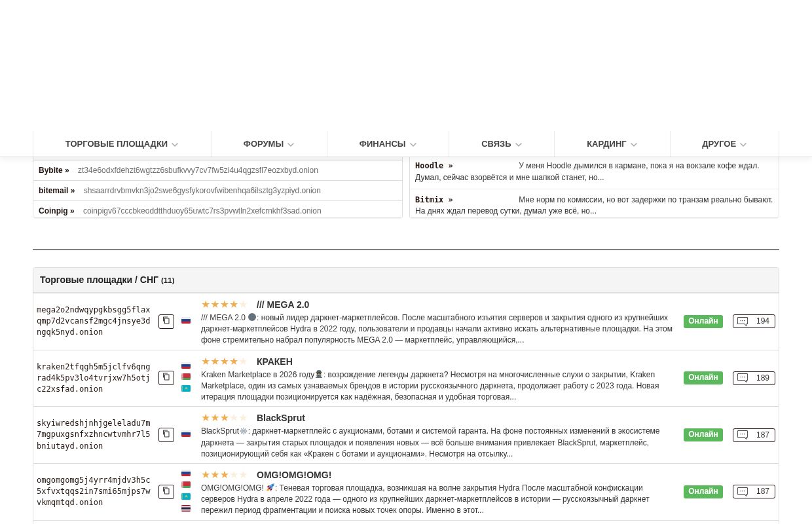
Task: Open the КРАКЕН comments showing 189
Action: [x=754, y=378]
